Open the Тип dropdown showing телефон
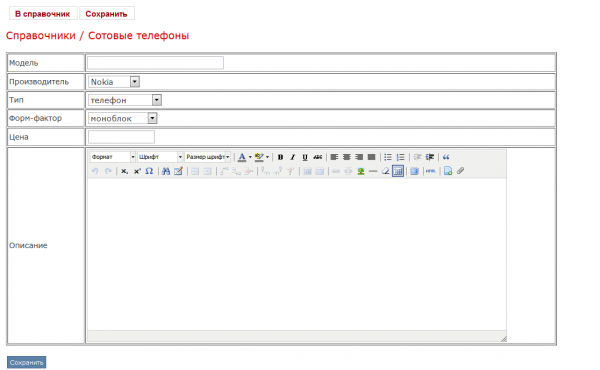This screenshot has height=370, width=600. [x=125, y=100]
